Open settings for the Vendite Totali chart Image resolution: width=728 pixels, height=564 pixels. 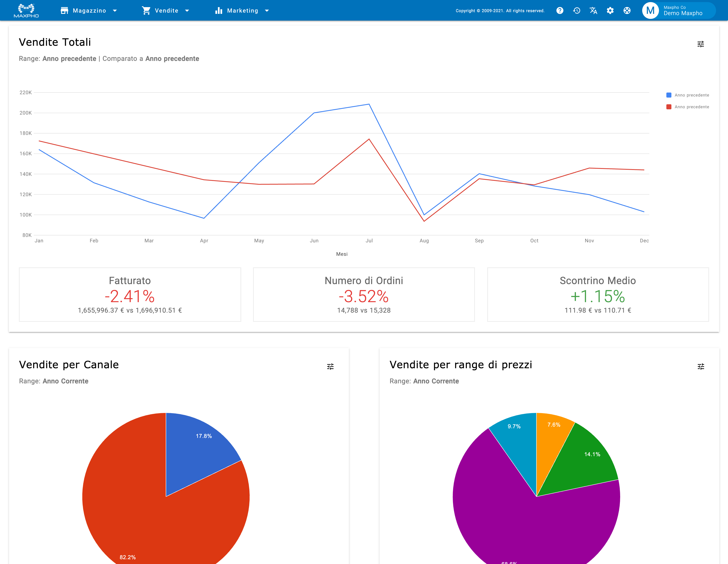700,44
